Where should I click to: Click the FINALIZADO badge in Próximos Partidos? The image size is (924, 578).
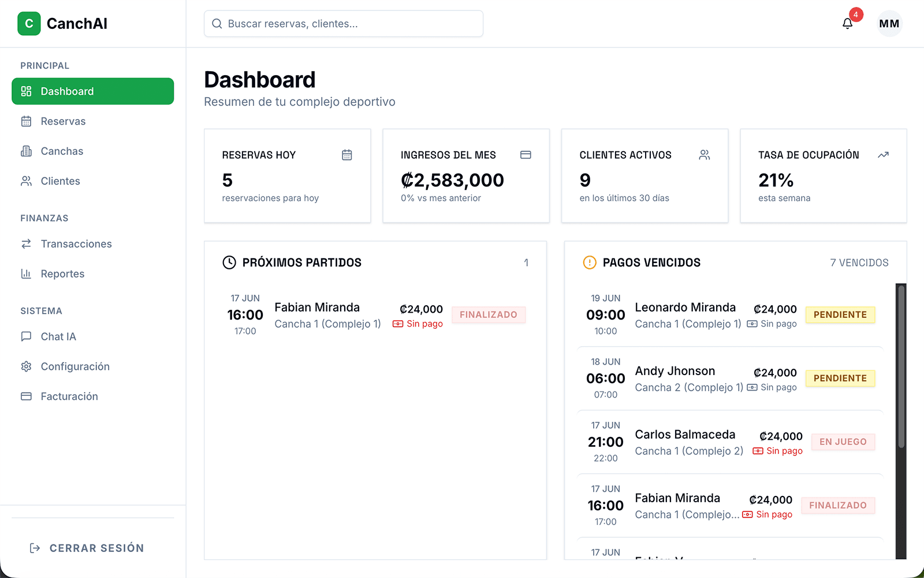pos(489,314)
